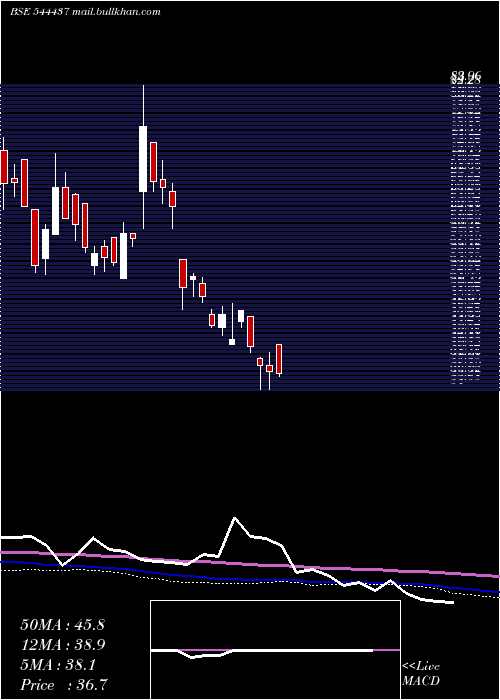Screen dimensions: 500x700
Task: Click the MACD indicator box
Action: (x=275, y=650)
